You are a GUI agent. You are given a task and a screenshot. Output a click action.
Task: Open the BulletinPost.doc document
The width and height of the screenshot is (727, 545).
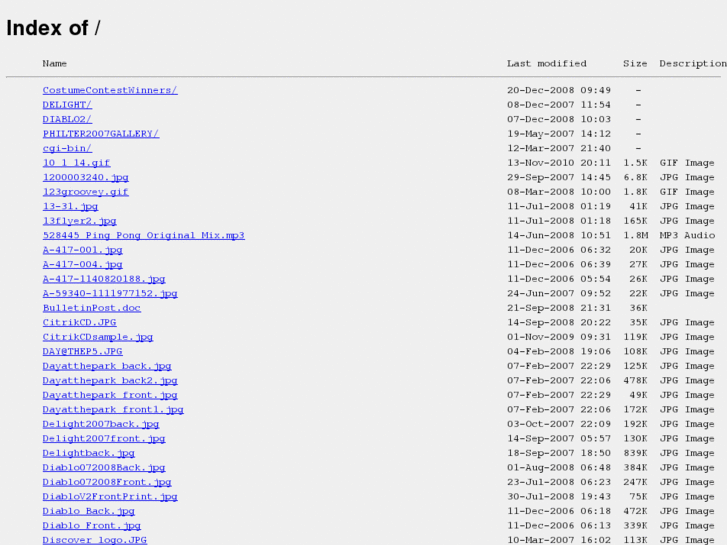point(92,308)
